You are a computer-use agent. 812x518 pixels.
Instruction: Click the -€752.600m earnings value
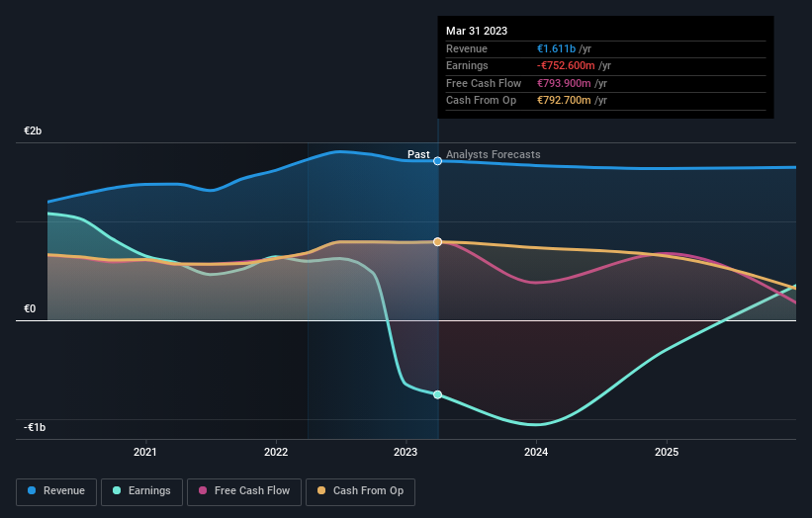566,65
